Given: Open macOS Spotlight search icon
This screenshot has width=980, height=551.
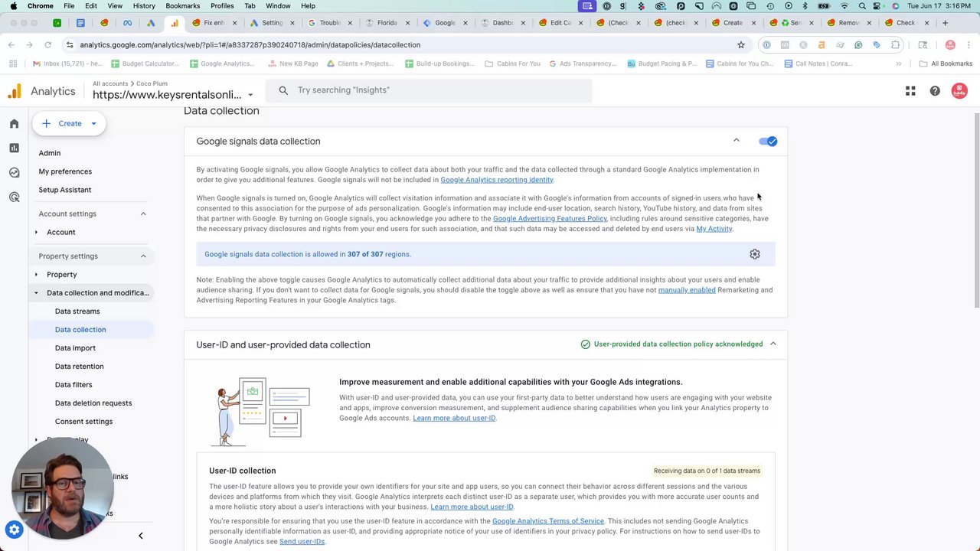Looking at the screenshot, I should (x=864, y=6).
